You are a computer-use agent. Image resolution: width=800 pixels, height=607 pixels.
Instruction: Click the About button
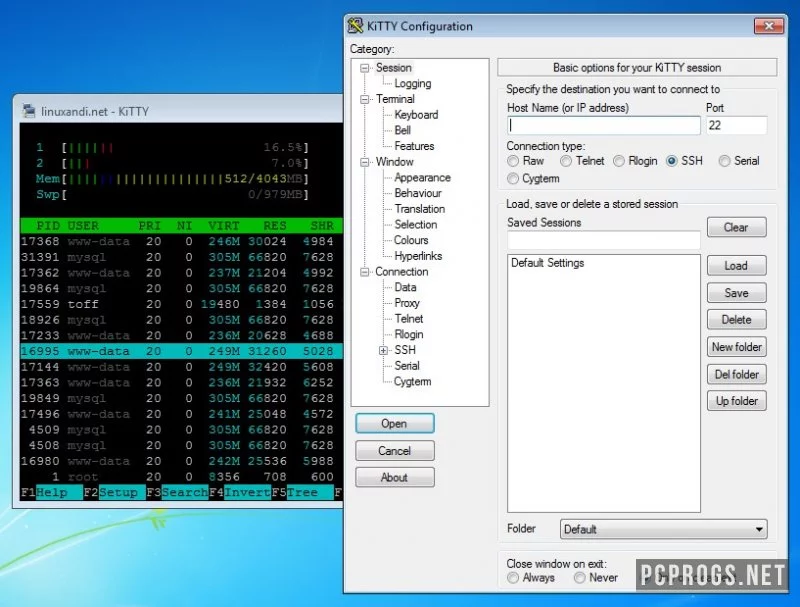tap(394, 477)
